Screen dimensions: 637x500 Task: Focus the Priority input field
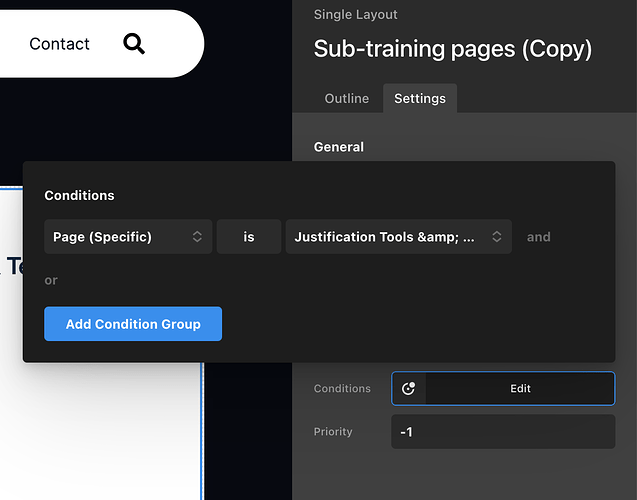[x=502, y=432]
